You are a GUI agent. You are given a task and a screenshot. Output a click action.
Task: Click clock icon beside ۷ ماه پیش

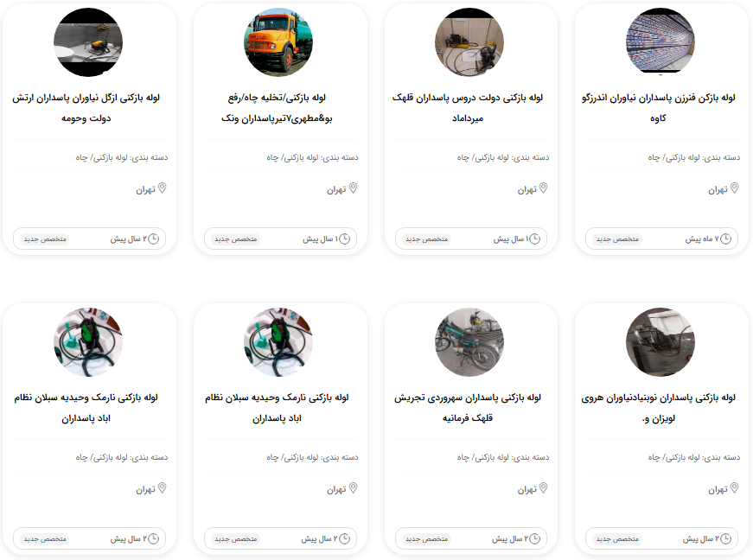click(725, 239)
